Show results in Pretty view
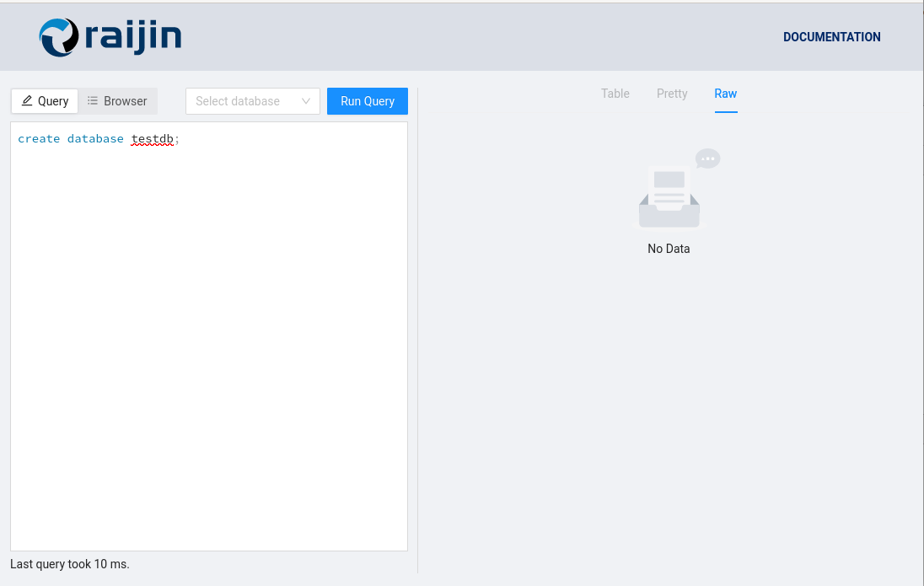Screen dimensions: 924x586 pos(672,94)
